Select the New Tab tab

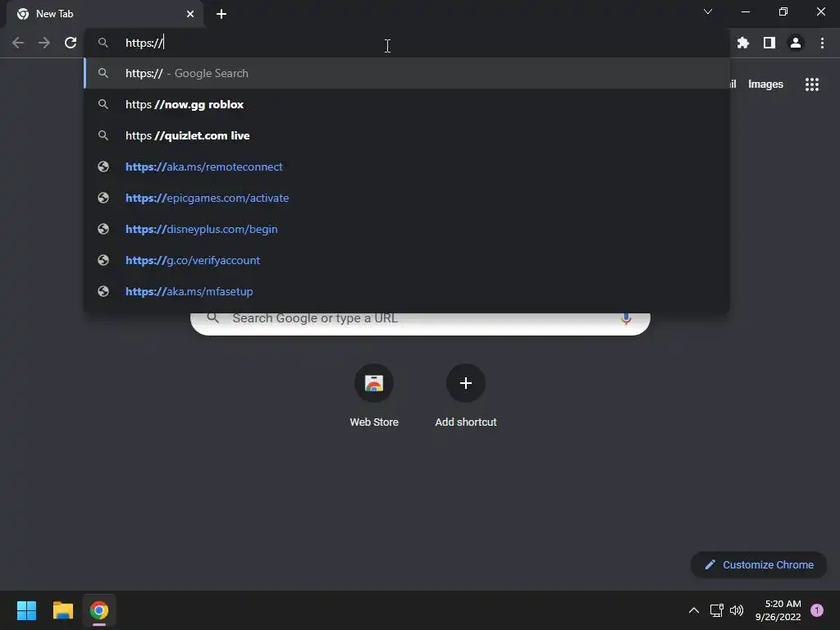[104, 14]
